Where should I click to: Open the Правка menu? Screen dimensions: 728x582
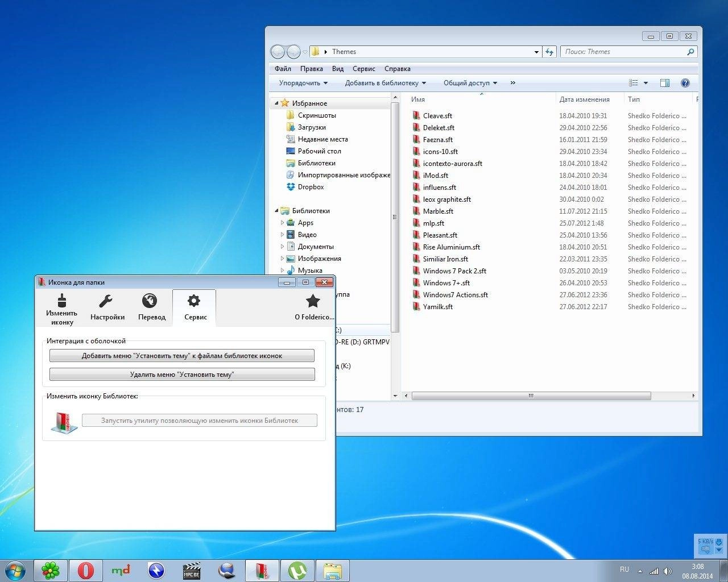[311, 69]
